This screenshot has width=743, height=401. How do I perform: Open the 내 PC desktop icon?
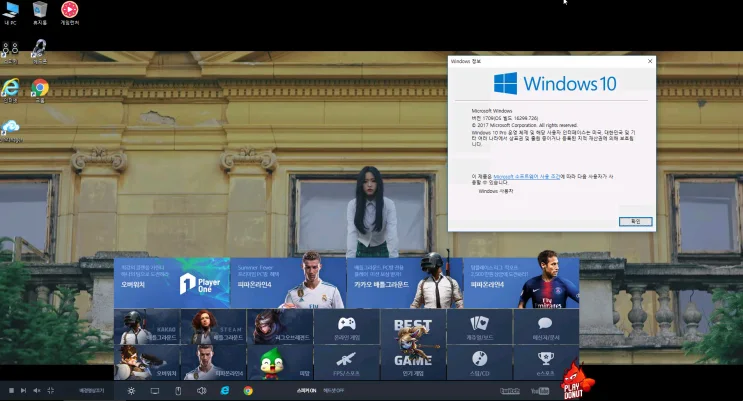[10, 13]
